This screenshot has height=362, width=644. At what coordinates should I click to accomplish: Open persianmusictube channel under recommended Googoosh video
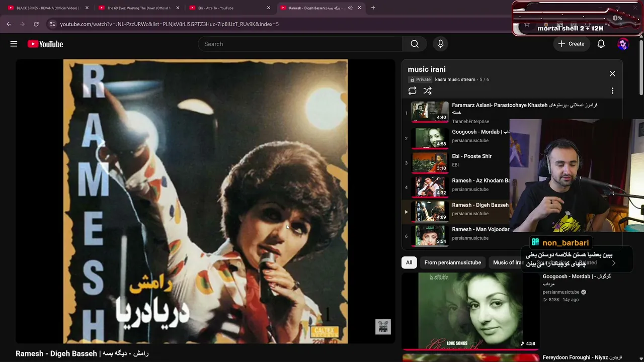[561, 292]
